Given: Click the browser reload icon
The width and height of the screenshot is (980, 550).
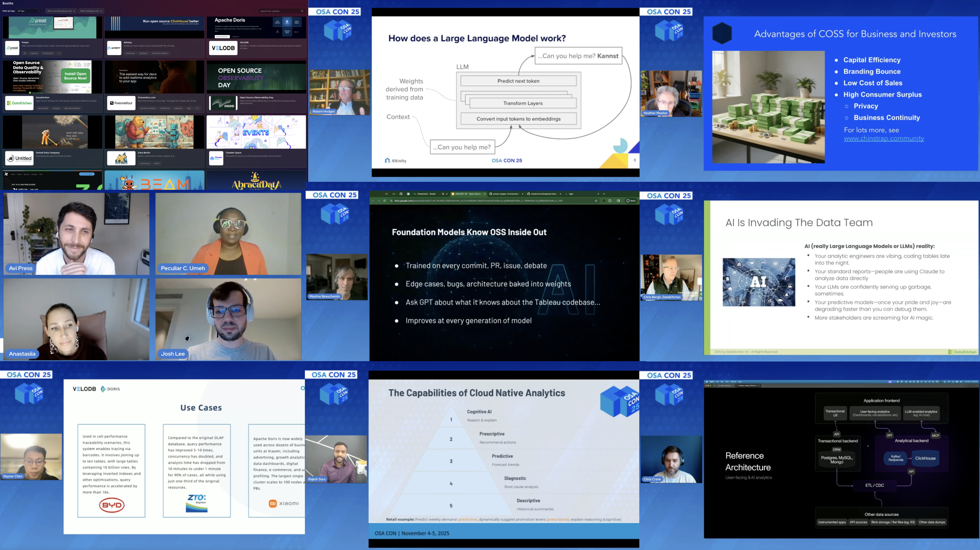Looking at the screenshot, I should click(x=385, y=201).
